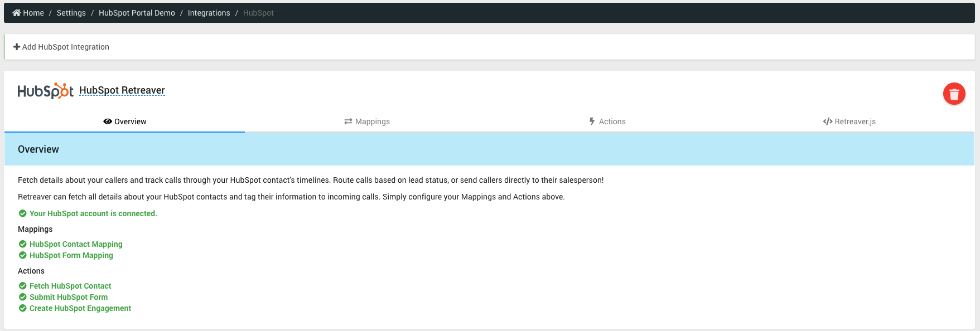Open HubSpot Contact Mapping link
The width and height of the screenshot is (980, 331).
[76, 244]
